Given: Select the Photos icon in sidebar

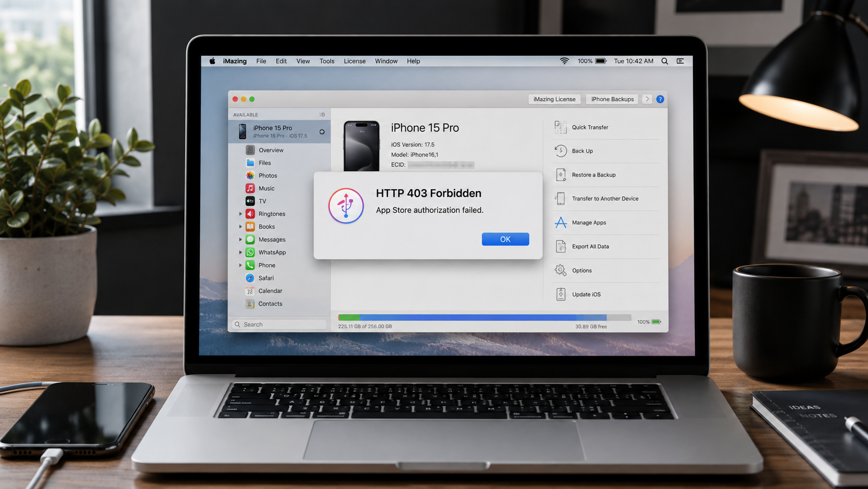Looking at the screenshot, I should point(250,176).
